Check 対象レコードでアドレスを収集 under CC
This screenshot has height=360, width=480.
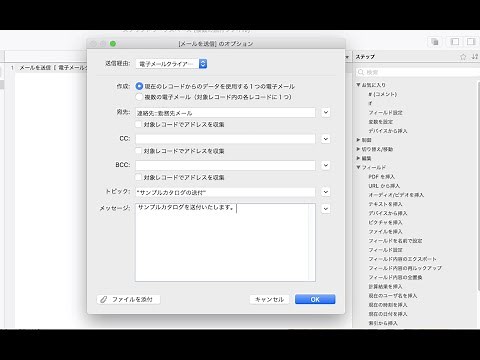tap(138, 151)
